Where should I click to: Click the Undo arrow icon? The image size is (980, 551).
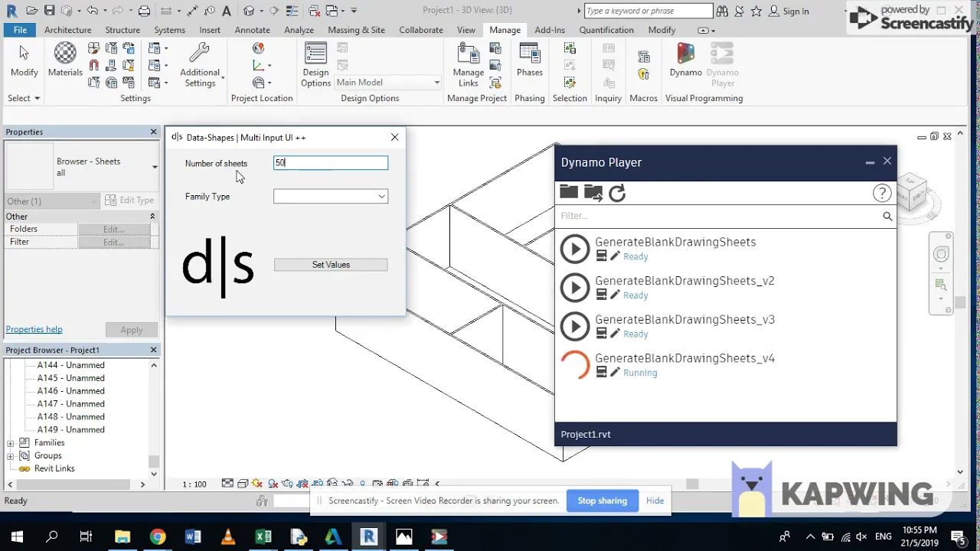point(92,11)
